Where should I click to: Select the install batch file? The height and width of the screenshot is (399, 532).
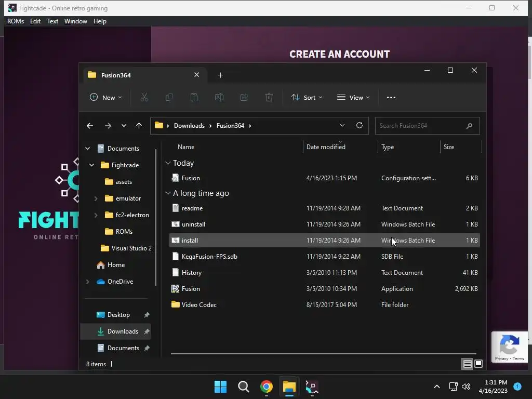324,241
